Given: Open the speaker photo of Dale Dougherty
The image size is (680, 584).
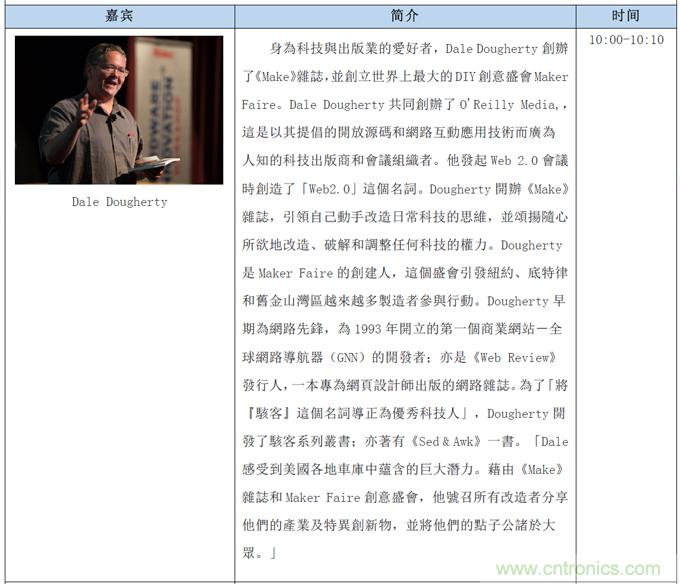Looking at the screenshot, I should (119, 110).
